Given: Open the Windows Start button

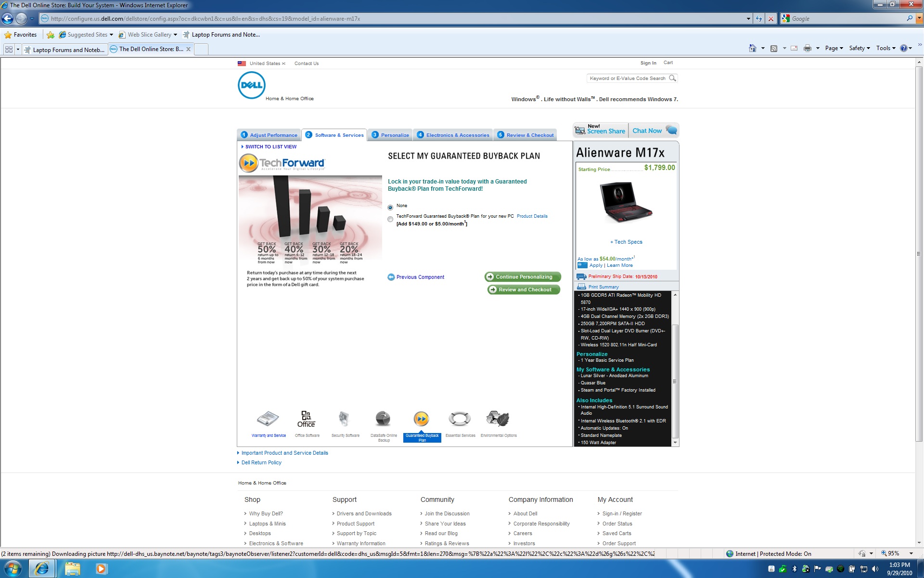Looking at the screenshot, I should click(13, 569).
